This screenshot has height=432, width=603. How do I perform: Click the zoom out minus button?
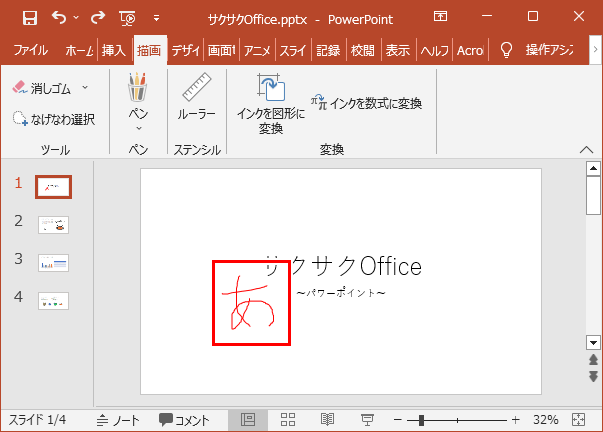(x=398, y=420)
